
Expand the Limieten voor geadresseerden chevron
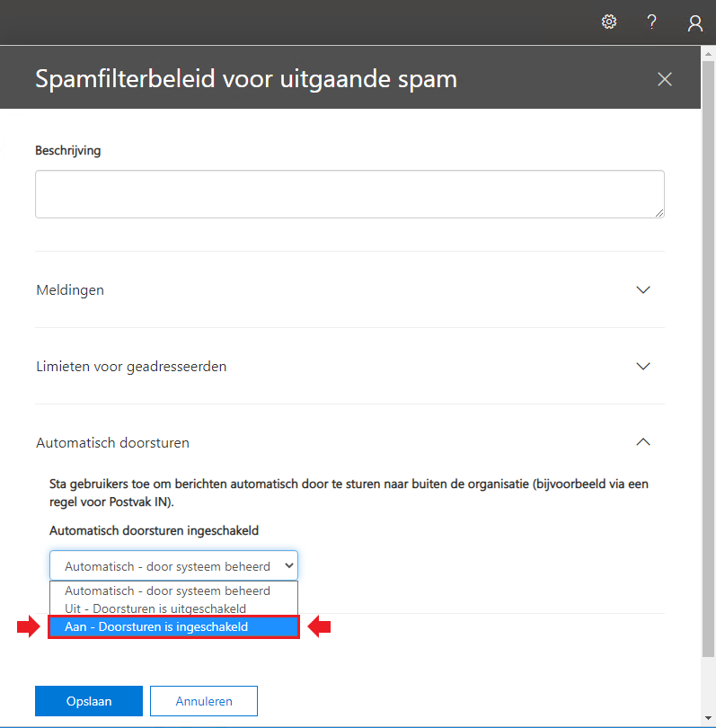point(642,367)
